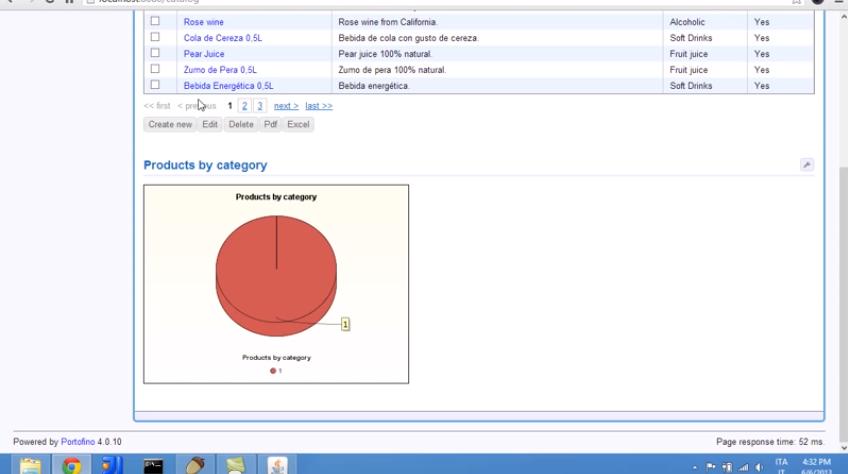Click the network signal icon in system tray
This screenshot has height=474, width=848.
click(x=744, y=468)
